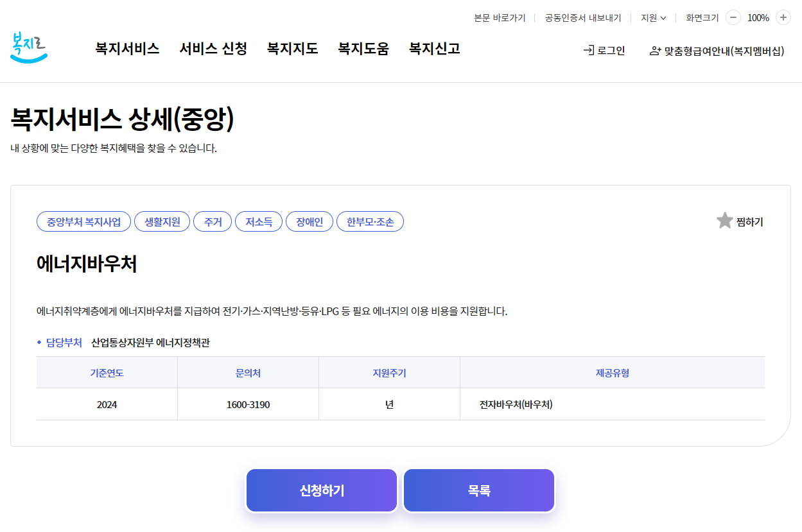802x532 pixels.
Task: Click the person icon beside 맞춤형급여안내
Action: [653, 50]
